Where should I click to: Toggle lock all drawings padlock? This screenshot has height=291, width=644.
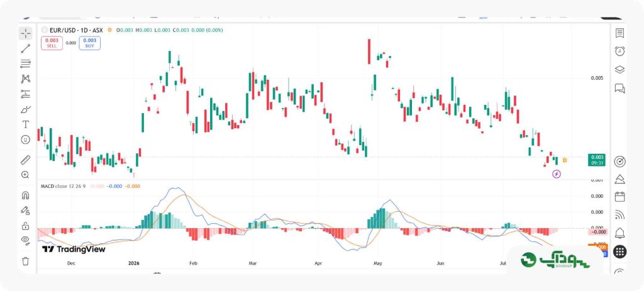pyautogui.click(x=25, y=226)
